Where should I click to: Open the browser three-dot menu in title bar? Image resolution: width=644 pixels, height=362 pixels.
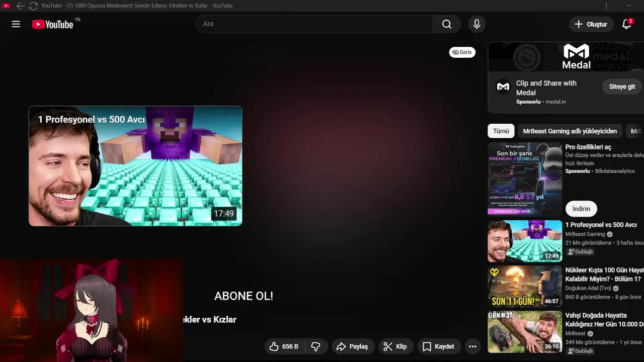606,6
